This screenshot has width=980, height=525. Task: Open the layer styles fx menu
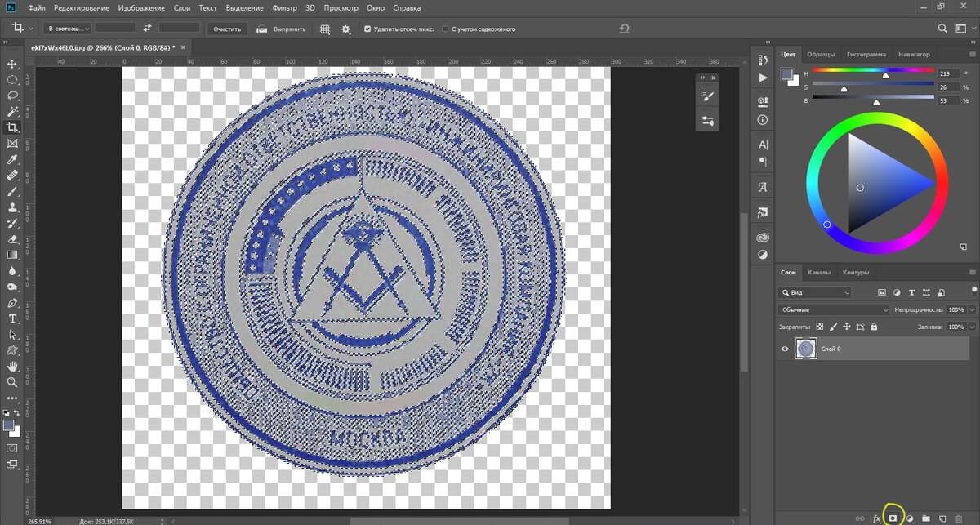(x=876, y=518)
